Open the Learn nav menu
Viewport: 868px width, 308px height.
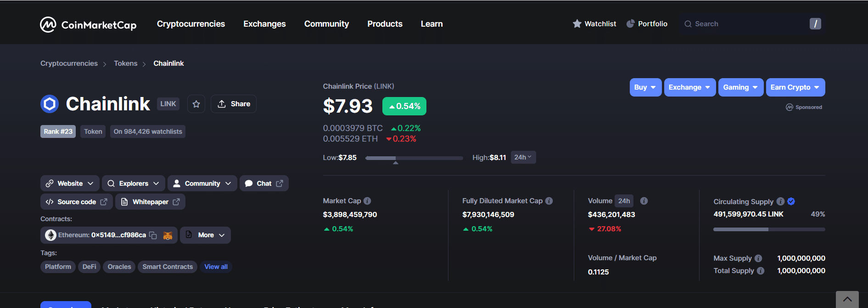coord(431,24)
